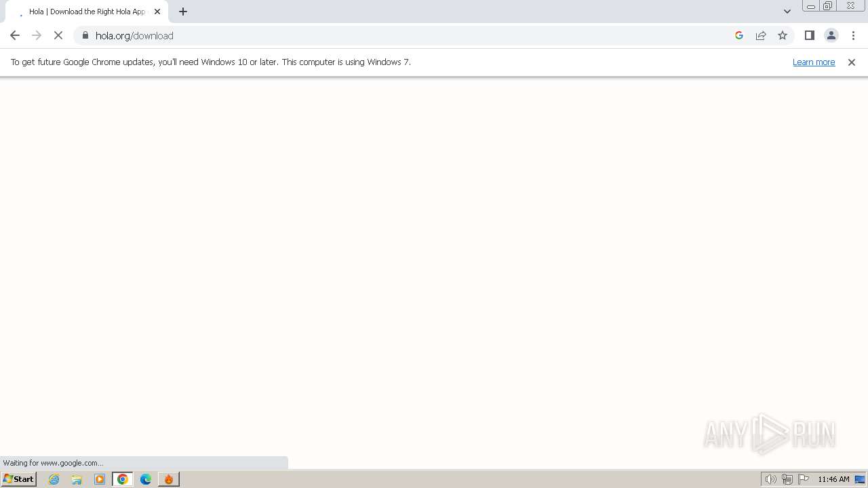Dismiss the Chrome update infobar
Viewport: 868px width, 488px height.
(852, 62)
